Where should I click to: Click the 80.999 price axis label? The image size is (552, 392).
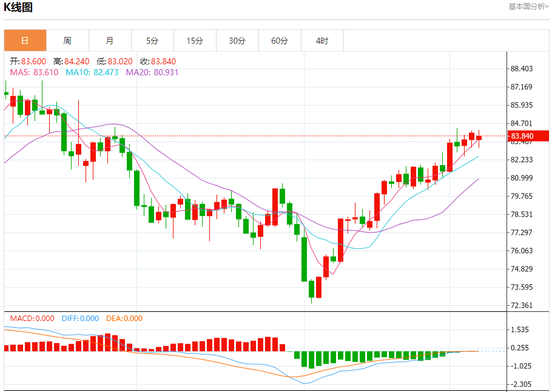pos(522,178)
